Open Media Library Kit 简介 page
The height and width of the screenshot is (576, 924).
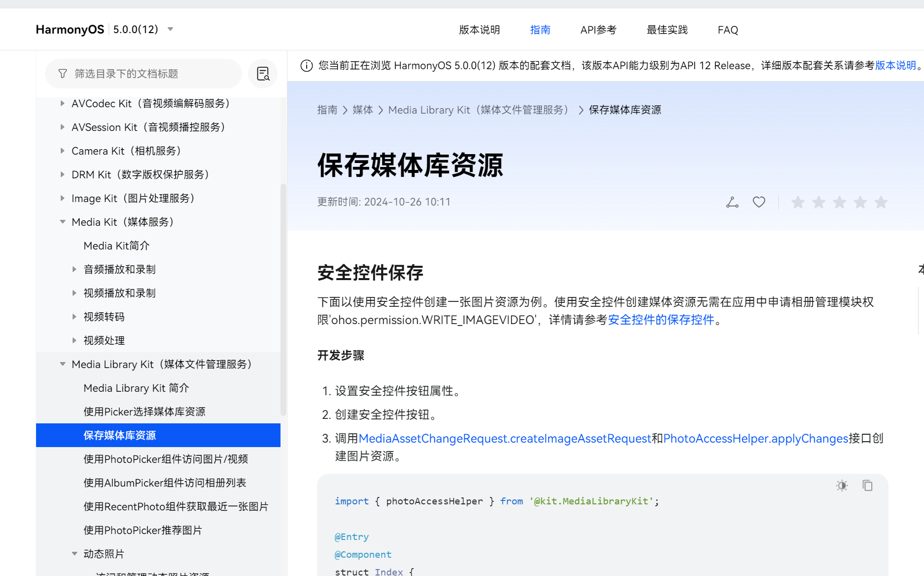(x=136, y=388)
